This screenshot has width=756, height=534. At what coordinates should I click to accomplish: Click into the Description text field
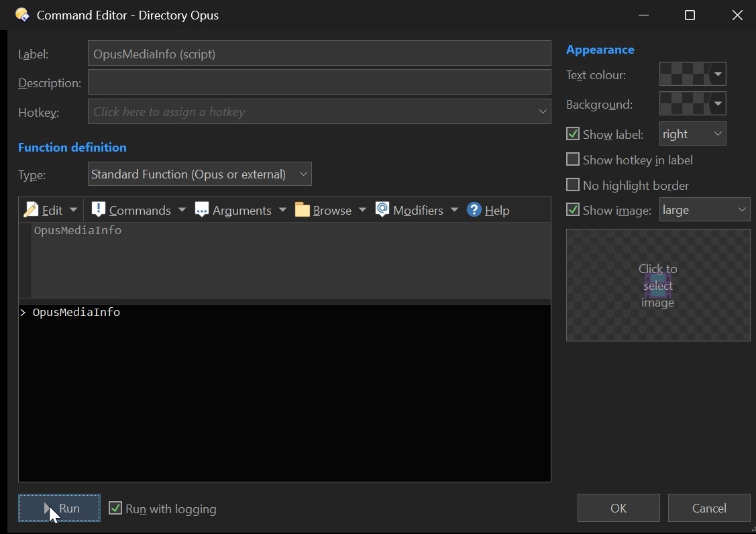click(319, 83)
